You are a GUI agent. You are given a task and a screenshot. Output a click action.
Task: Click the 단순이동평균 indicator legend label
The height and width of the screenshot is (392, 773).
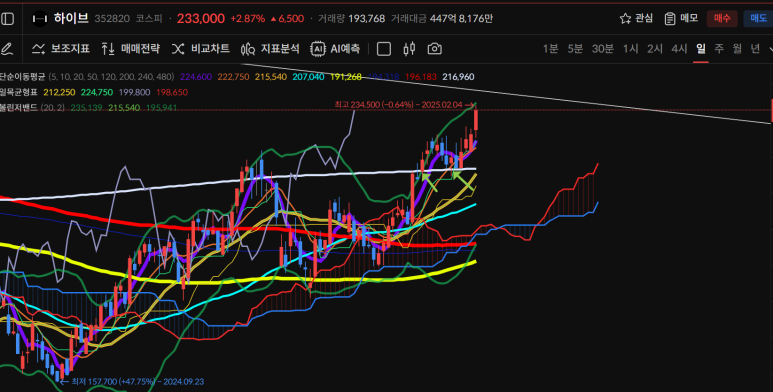23,77
